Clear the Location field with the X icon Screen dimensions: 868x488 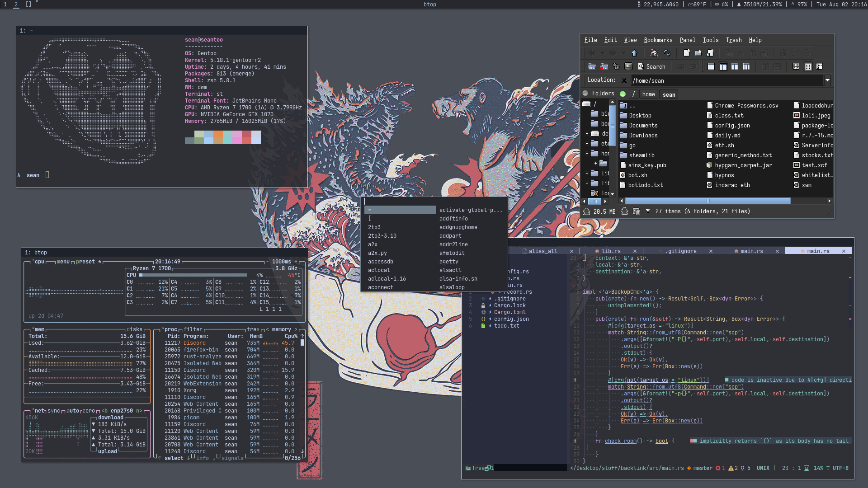pyautogui.click(x=624, y=80)
